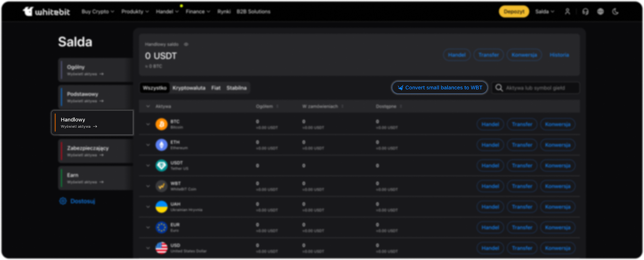Click the Bitcoin coin icon
This screenshot has height=260, width=644.
[x=161, y=124]
